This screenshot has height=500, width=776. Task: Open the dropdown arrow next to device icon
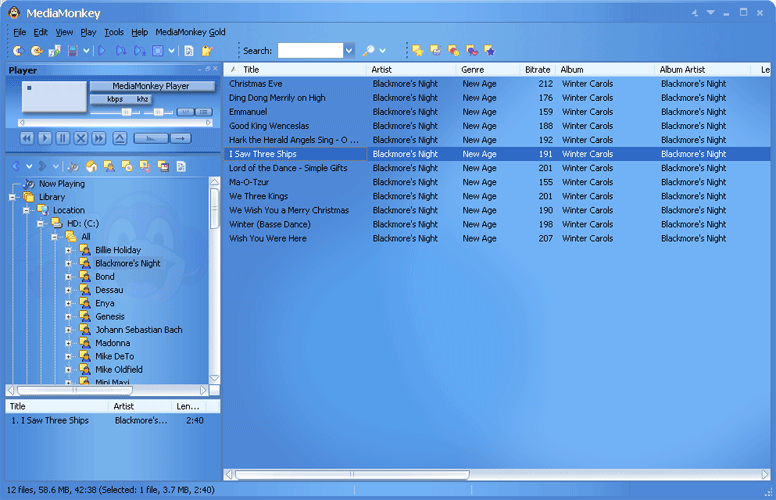(86, 50)
